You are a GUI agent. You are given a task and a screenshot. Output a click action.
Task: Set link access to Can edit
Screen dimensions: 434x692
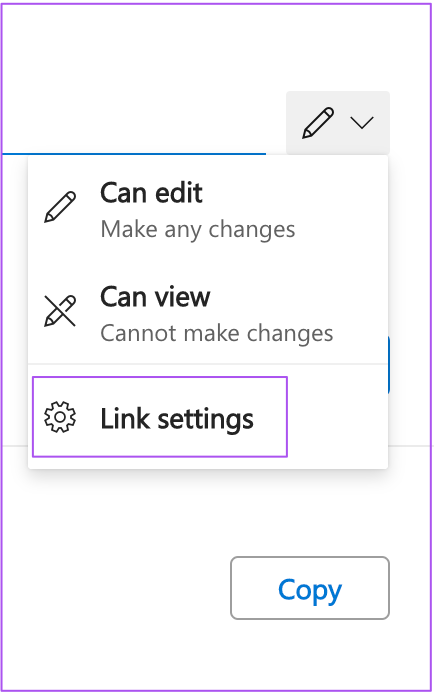(x=208, y=210)
